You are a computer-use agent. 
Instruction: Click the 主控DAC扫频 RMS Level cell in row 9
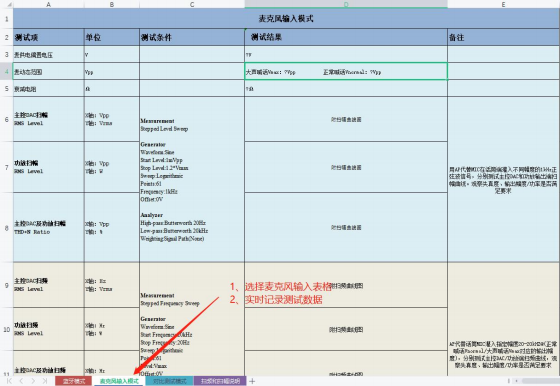[x=49, y=285]
